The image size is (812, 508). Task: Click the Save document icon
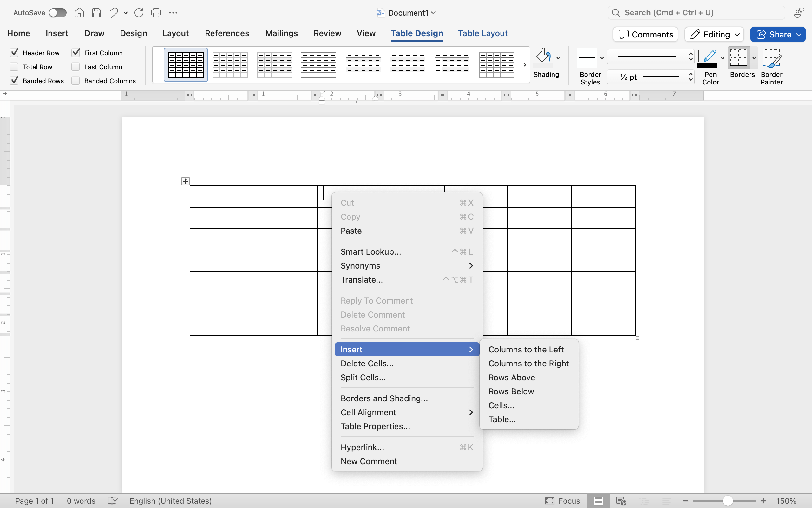[97, 13]
